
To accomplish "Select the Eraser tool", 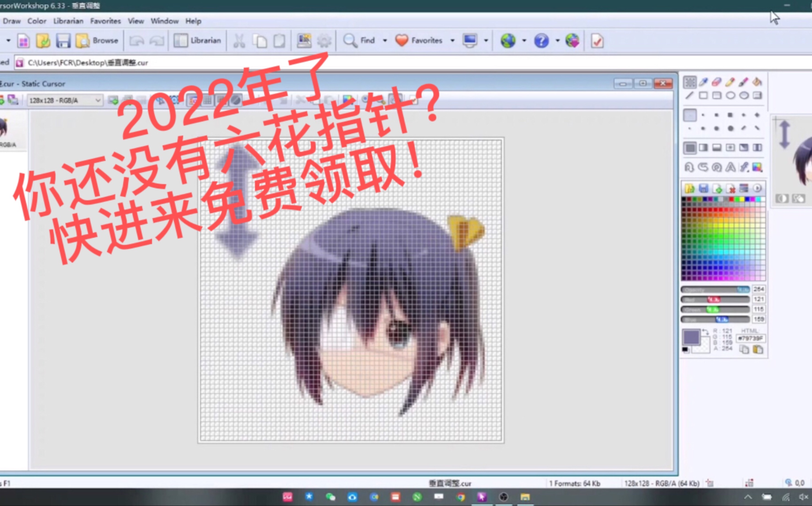I will point(716,82).
